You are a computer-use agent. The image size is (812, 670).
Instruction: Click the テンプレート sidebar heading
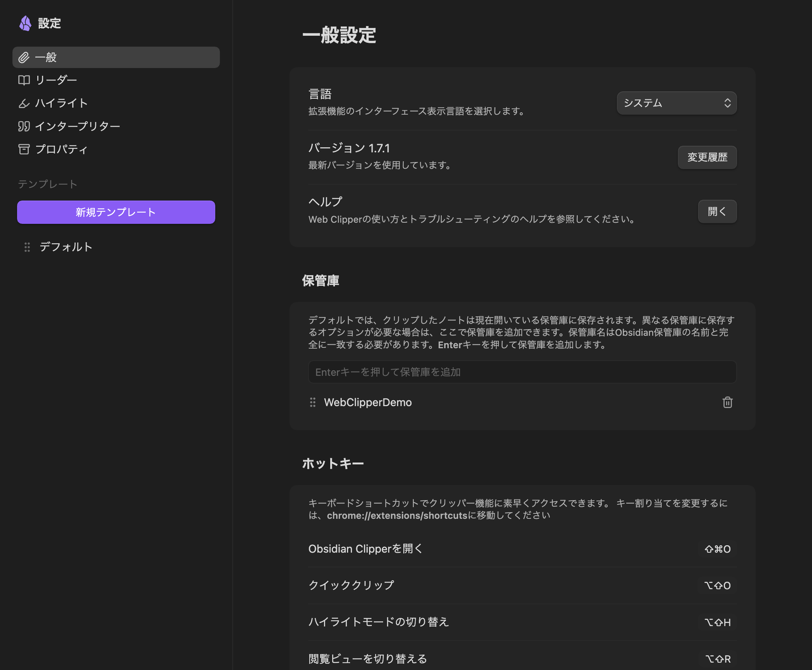click(x=47, y=184)
